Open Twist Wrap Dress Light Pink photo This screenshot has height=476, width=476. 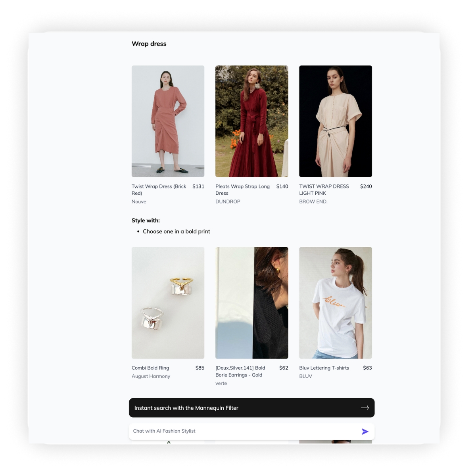coord(335,121)
